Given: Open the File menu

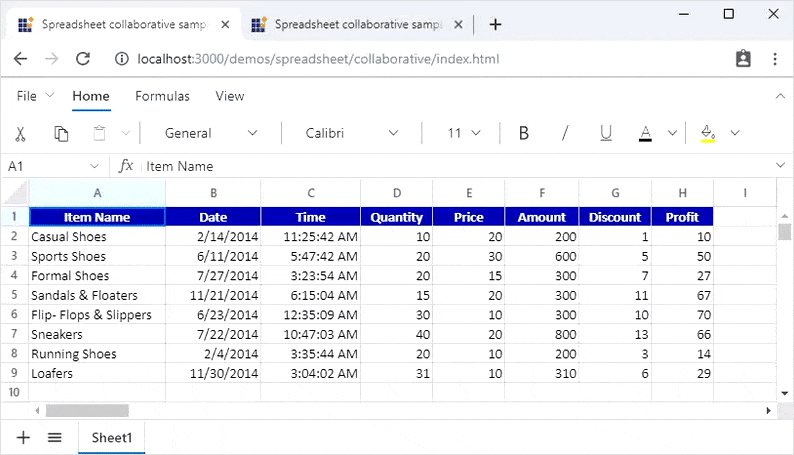Looking at the screenshot, I should pos(28,96).
